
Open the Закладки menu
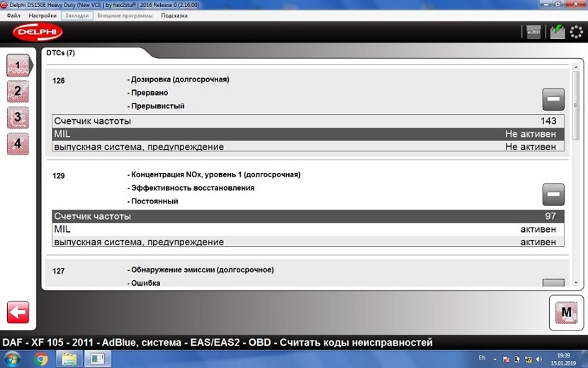[x=77, y=16]
